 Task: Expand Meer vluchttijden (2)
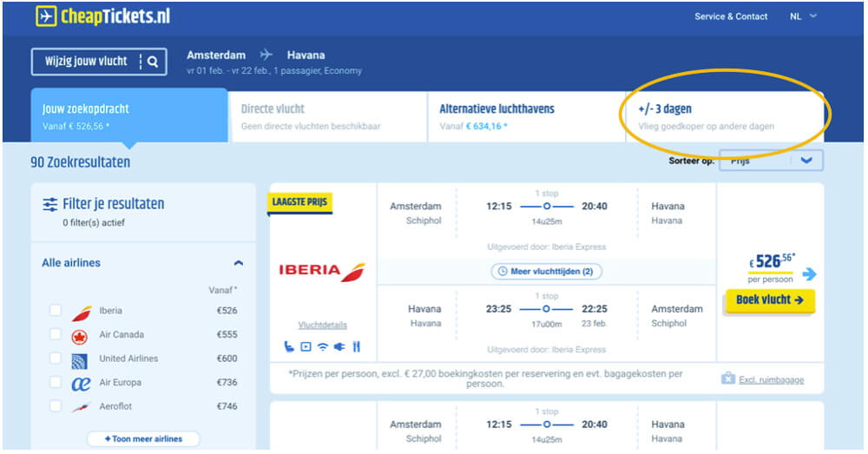point(546,272)
